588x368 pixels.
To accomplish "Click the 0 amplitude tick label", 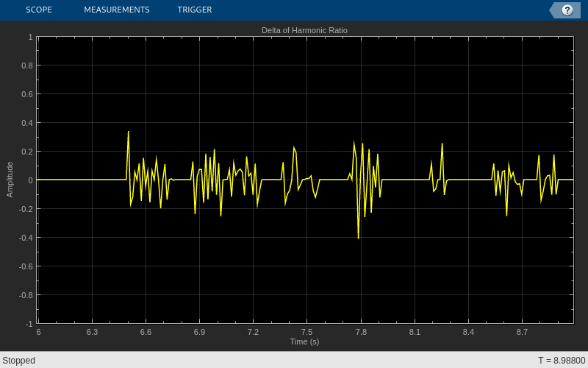I will (x=30, y=180).
